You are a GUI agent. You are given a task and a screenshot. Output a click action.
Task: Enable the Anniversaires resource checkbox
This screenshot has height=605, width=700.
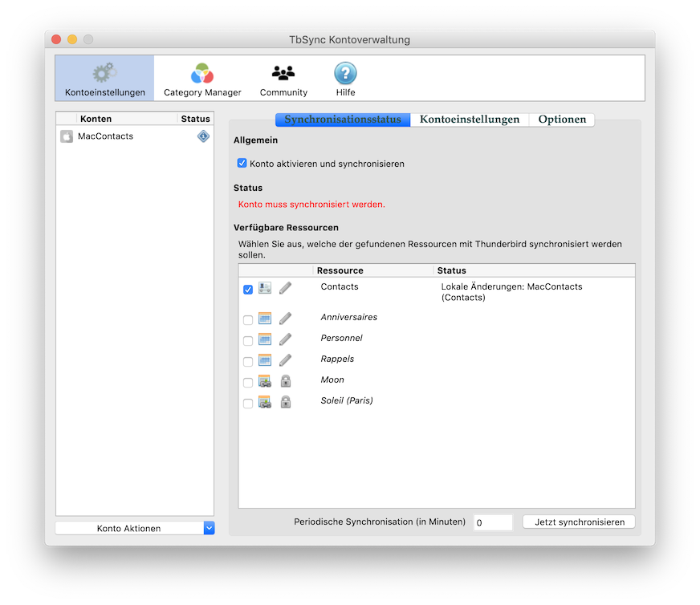248,320
